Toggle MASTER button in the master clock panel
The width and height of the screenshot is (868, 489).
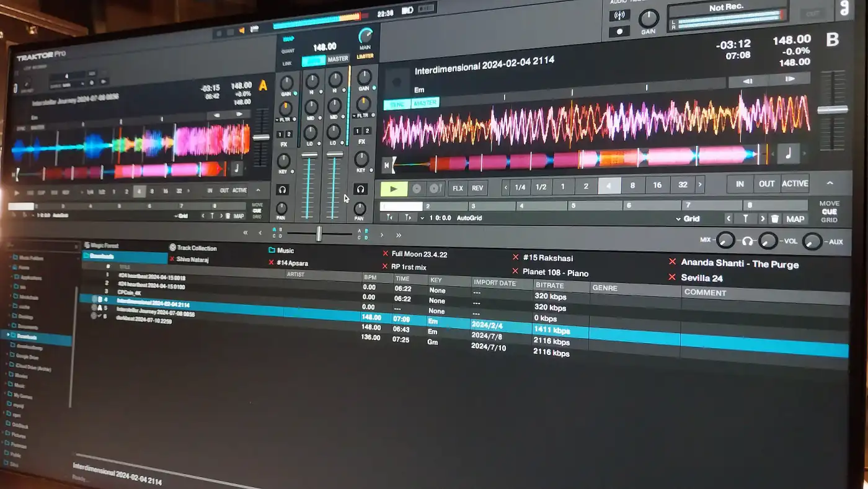click(338, 60)
